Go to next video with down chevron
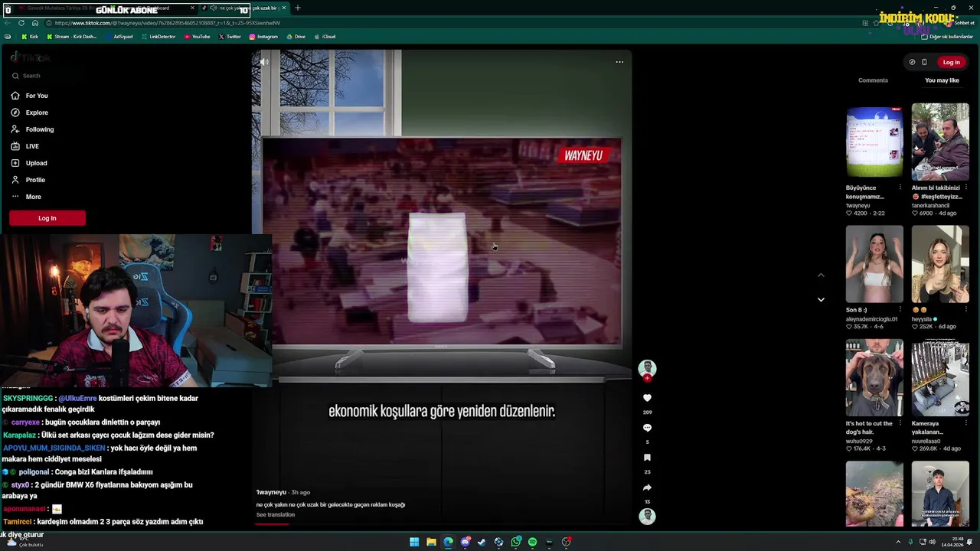 (821, 299)
